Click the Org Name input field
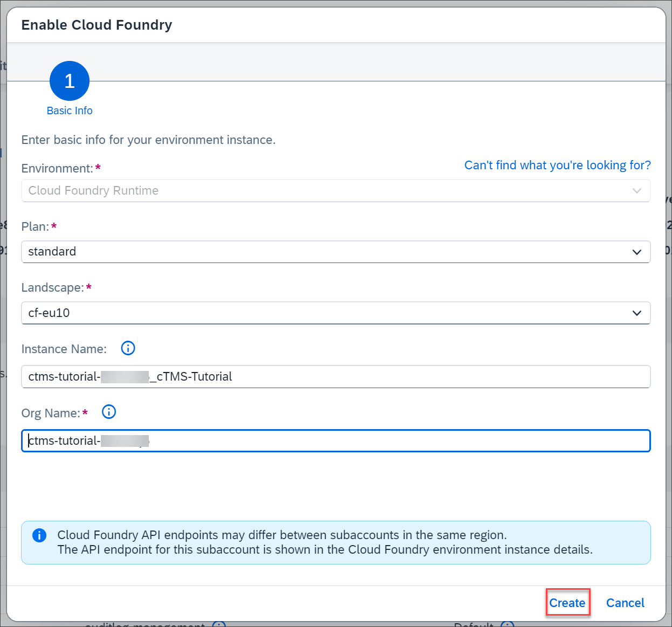Image resolution: width=672 pixels, height=627 pixels. click(336, 440)
